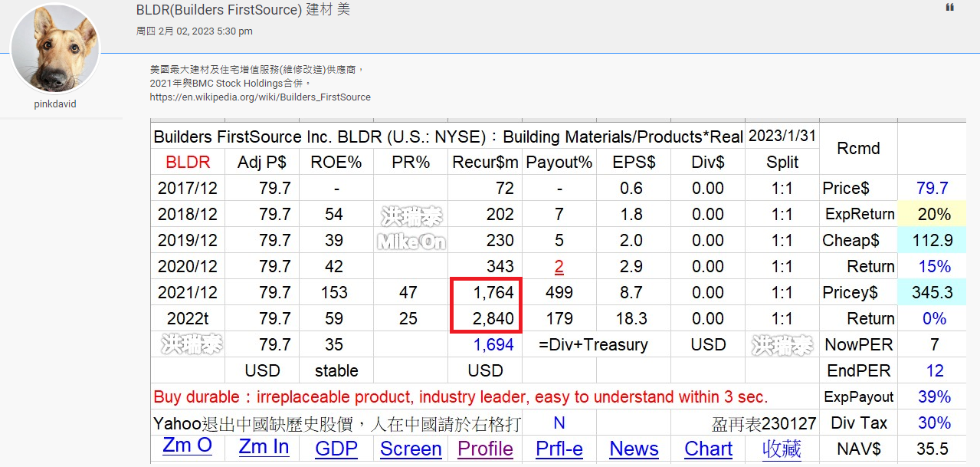The width and height of the screenshot is (980, 467).
Task: Open the pinkdavid username link
Action: tap(55, 104)
